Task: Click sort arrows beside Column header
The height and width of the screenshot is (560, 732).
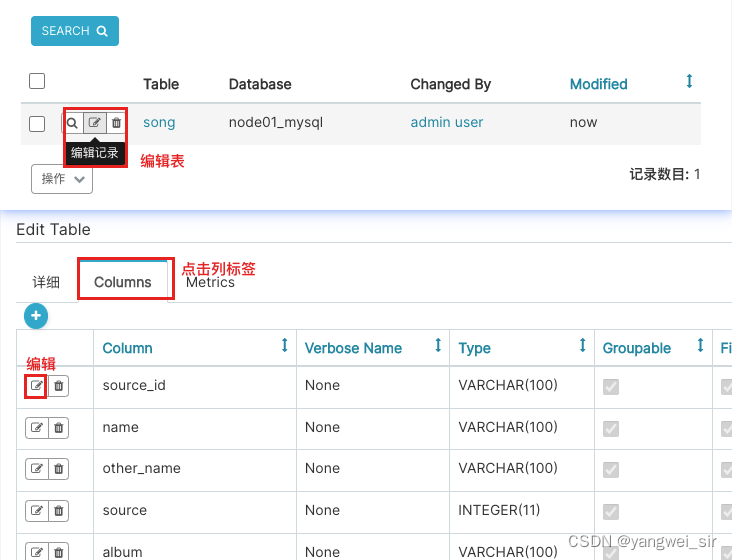Action: pos(284,345)
